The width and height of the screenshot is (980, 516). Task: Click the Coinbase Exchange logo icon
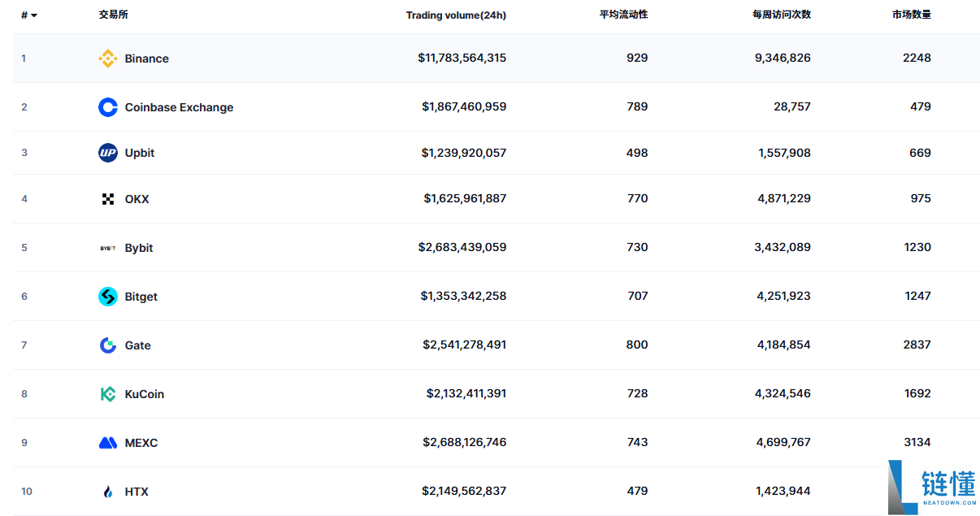[x=108, y=107]
